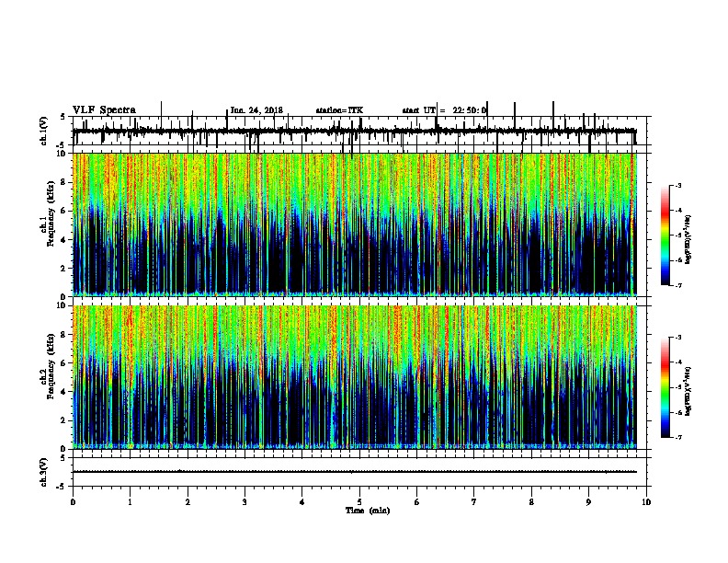Click the ch.1 spectrogram color bar
This screenshot has height=563, width=728.
(x=665, y=236)
